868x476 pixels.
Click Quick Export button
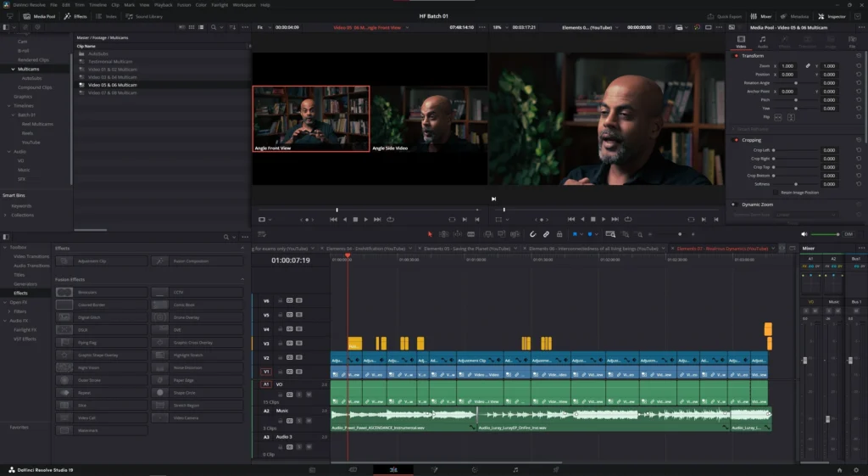[x=726, y=16]
